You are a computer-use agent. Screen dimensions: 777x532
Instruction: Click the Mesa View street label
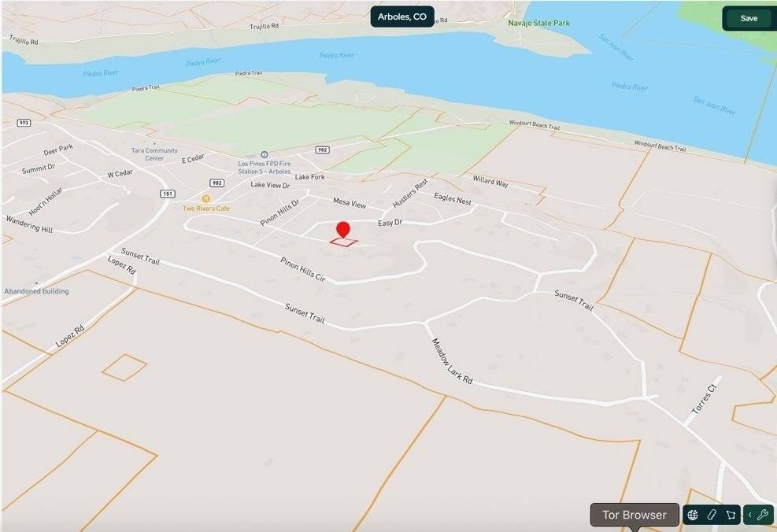point(350,202)
